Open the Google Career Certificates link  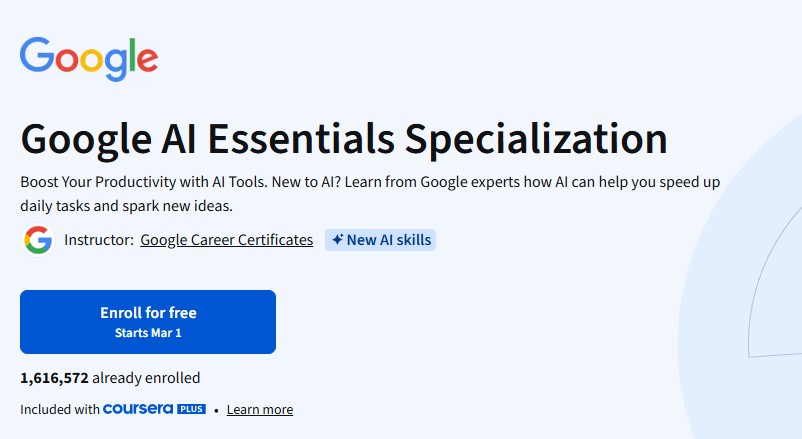(x=226, y=240)
